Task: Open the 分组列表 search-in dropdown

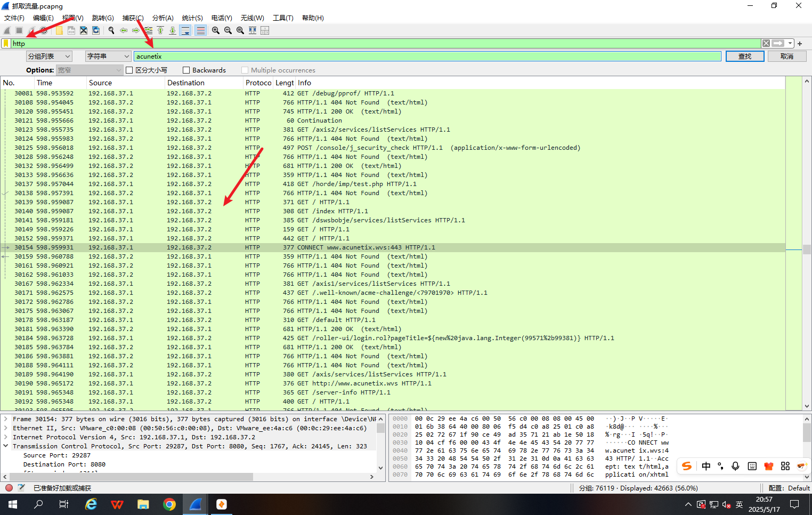Action: coord(49,56)
